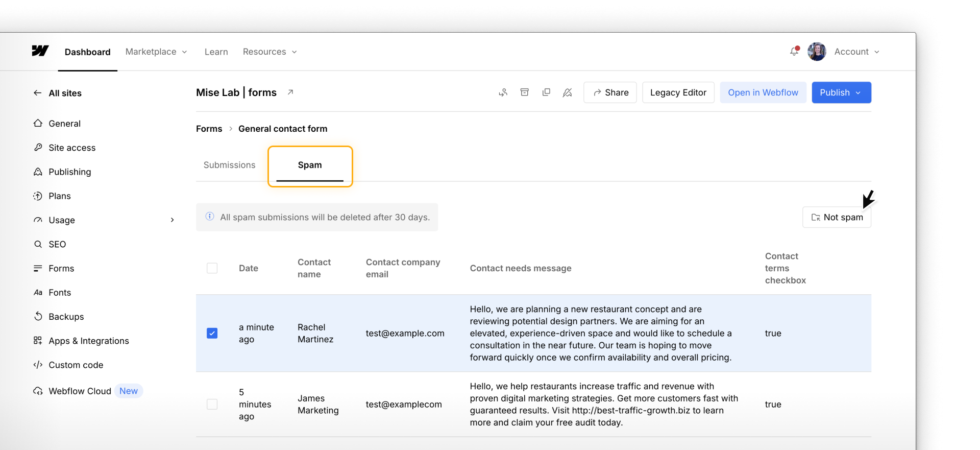
Task: Expand the Resources menu
Action: click(x=269, y=52)
